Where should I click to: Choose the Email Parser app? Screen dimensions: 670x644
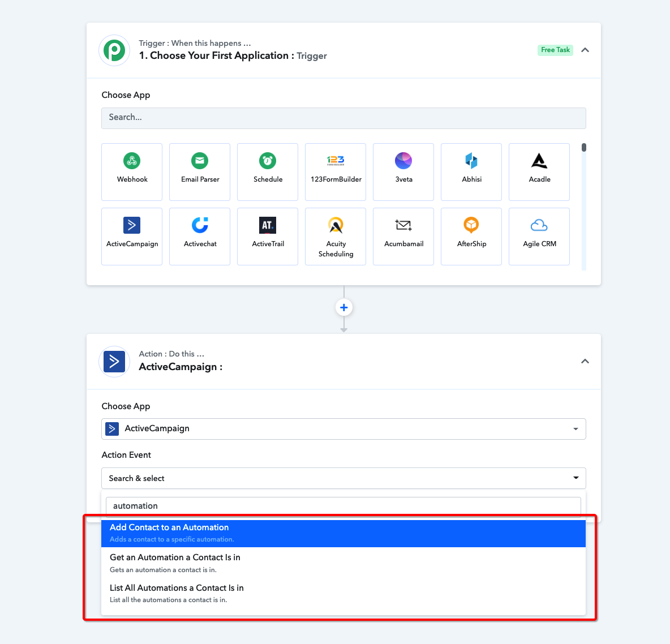[200, 172]
